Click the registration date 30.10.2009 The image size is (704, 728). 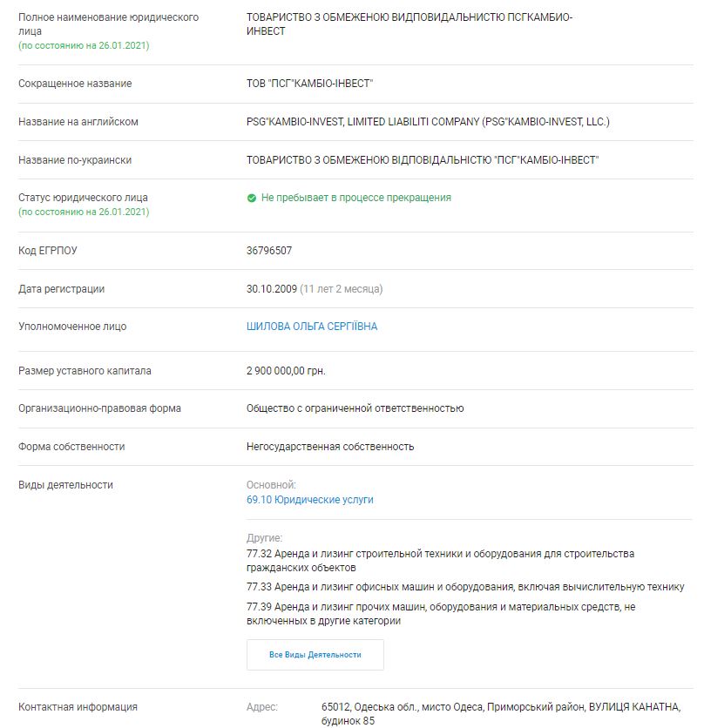tap(271, 289)
